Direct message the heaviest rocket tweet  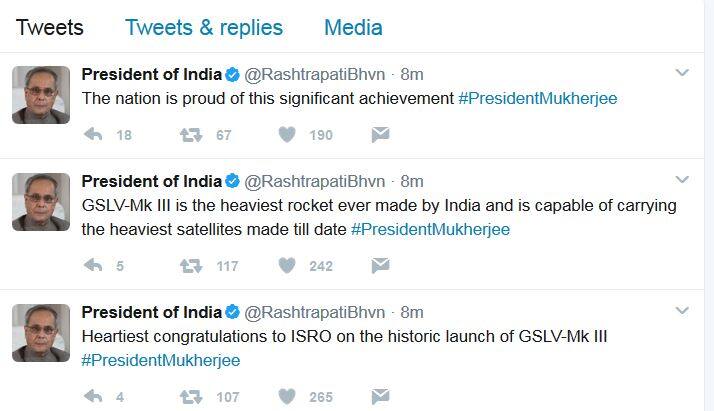380,266
